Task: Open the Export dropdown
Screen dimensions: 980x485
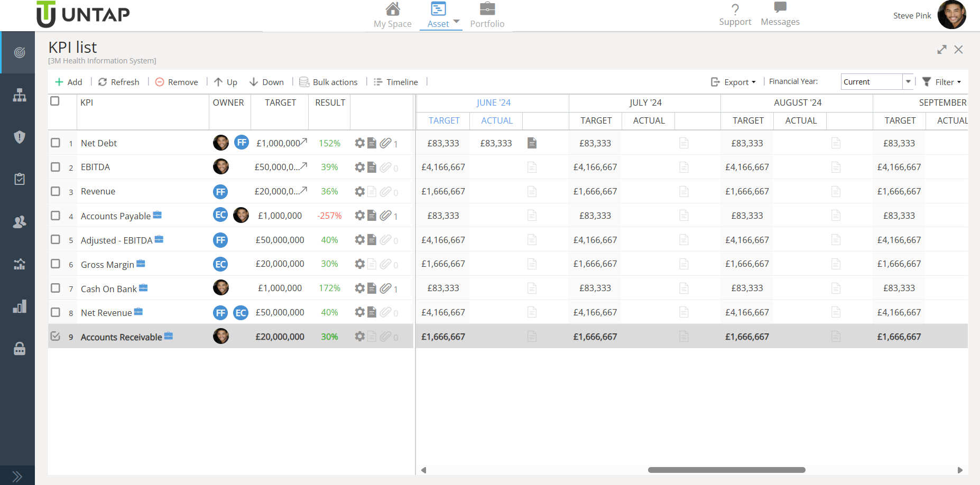Action: [733, 82]
